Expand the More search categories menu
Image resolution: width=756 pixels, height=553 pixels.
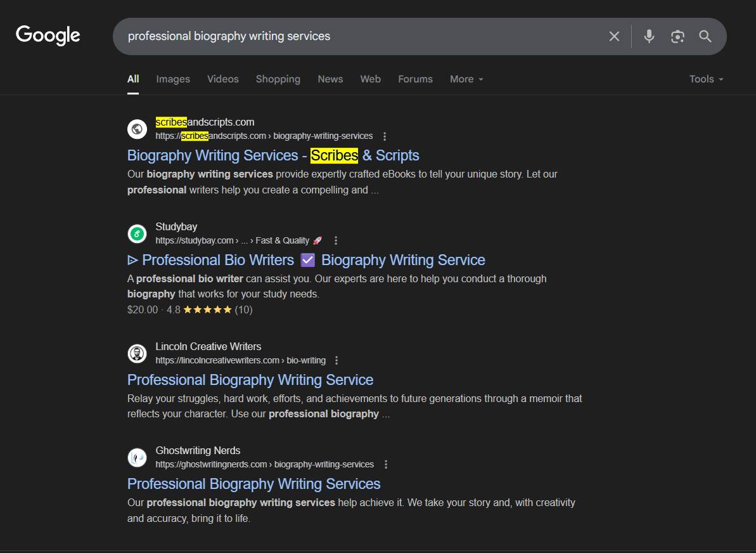click(466, 79)
